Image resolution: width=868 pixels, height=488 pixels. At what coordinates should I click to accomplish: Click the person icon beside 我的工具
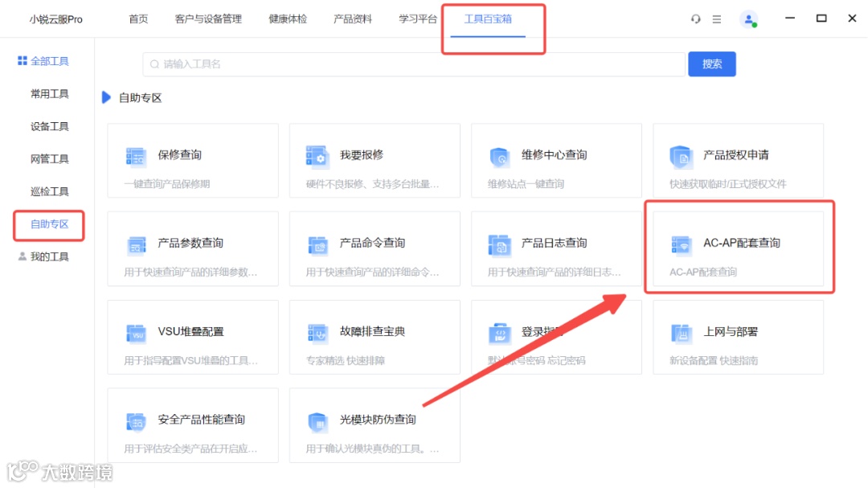23,256
